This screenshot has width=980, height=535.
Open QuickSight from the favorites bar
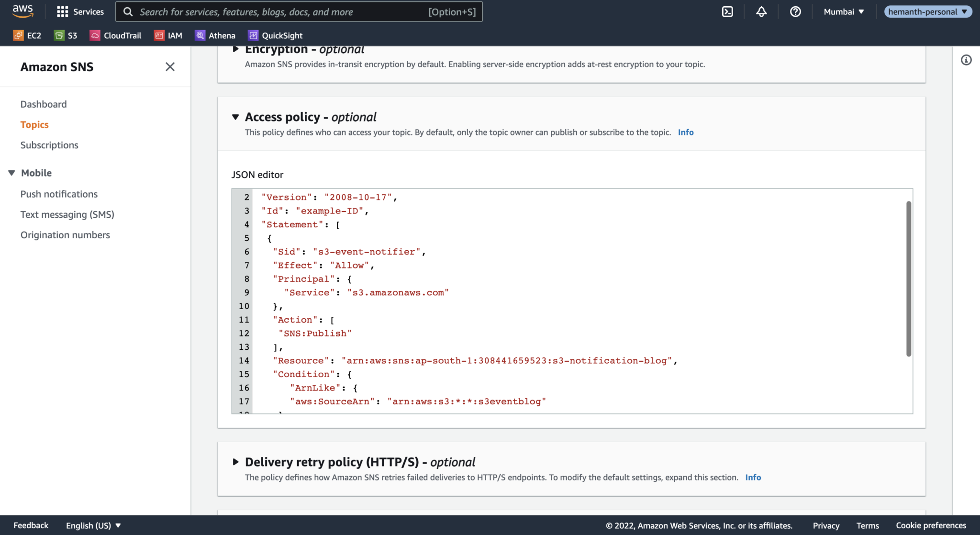(275, 35)
